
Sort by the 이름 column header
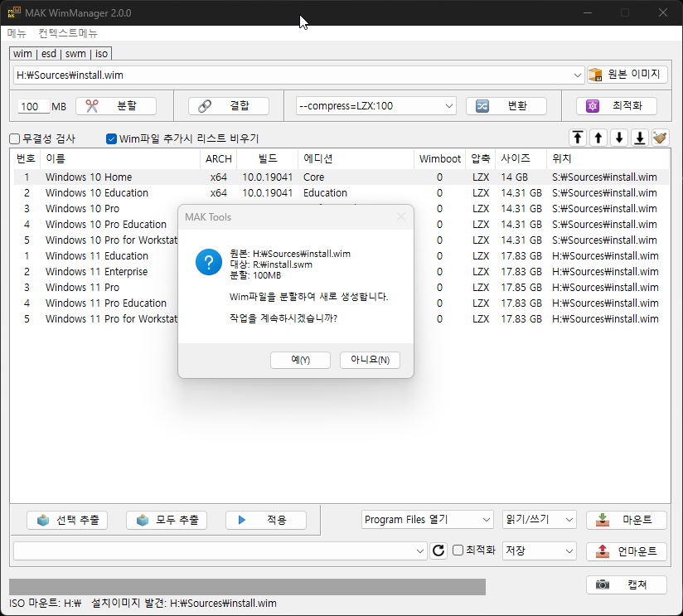click(120, 158)
